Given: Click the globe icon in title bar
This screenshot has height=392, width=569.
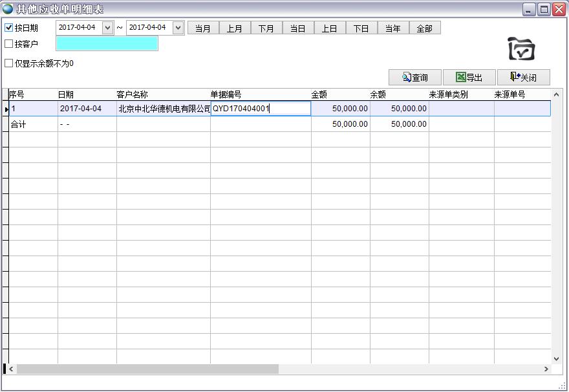Looking at the screenshot, I should [x=8, y=9].
